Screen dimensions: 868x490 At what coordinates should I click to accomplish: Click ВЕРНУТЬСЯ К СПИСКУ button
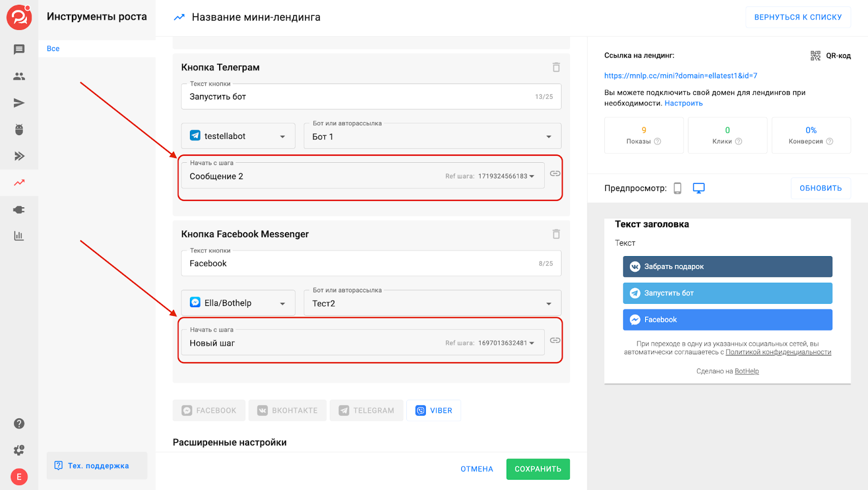[797, 17]
